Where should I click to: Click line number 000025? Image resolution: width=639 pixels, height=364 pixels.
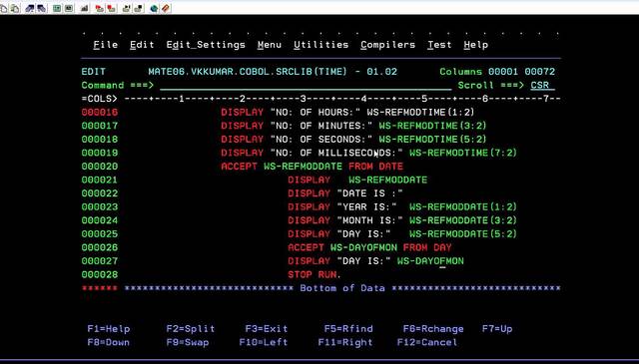coord(100,234)
